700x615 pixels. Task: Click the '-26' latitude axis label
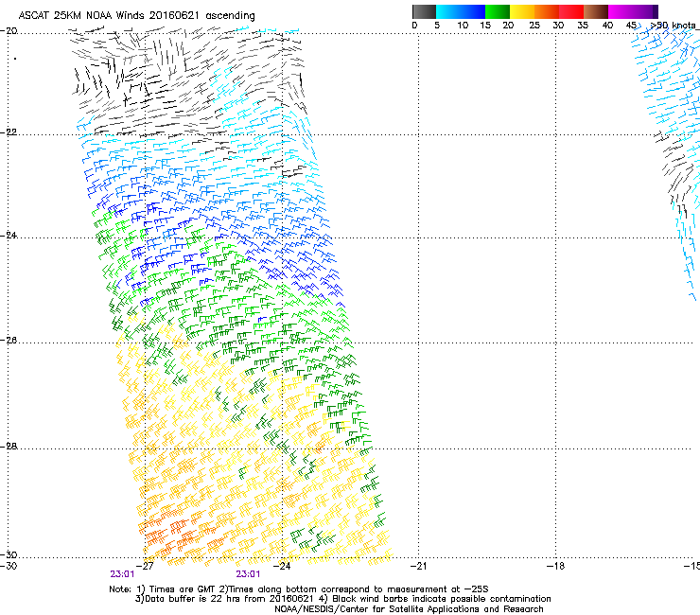click(9, 341)
